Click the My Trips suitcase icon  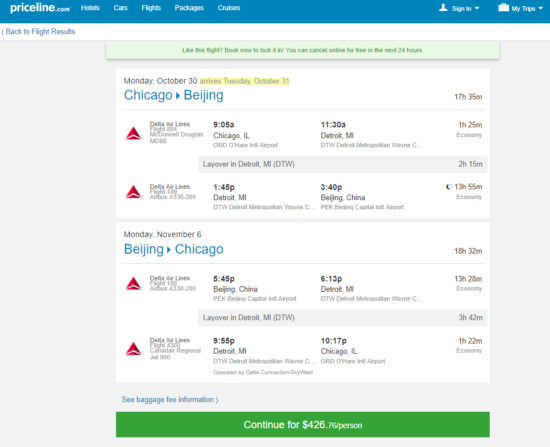[x=503, y=8]
